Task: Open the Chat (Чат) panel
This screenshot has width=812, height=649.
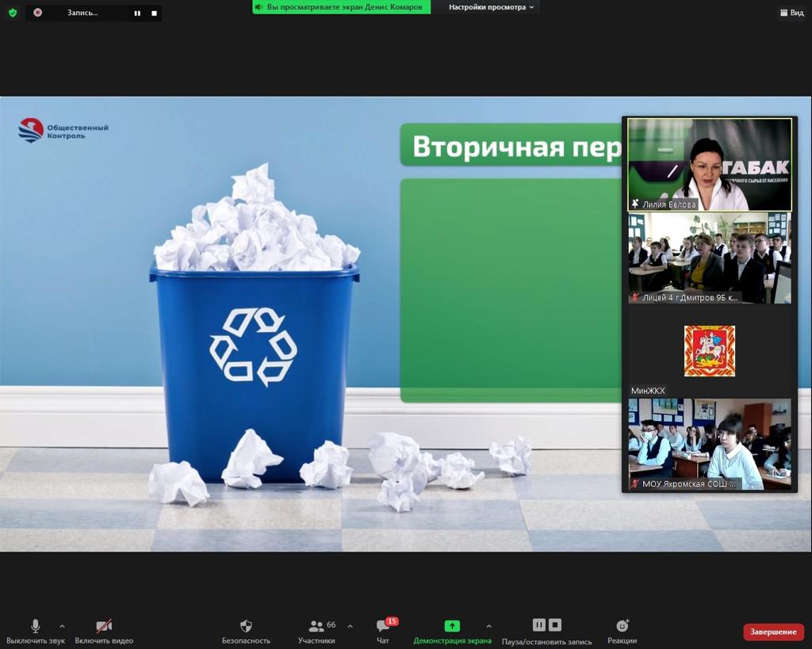Action: pos(383,626)
